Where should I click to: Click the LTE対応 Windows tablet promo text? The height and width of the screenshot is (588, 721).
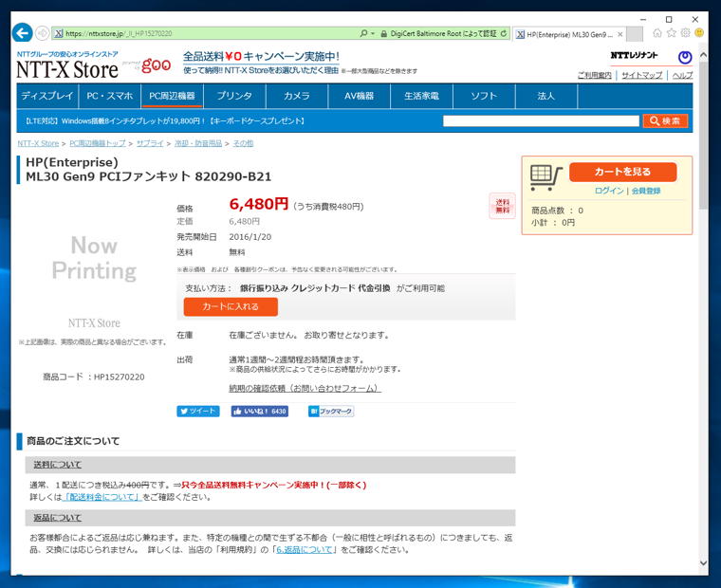click(x=165, y=120)
